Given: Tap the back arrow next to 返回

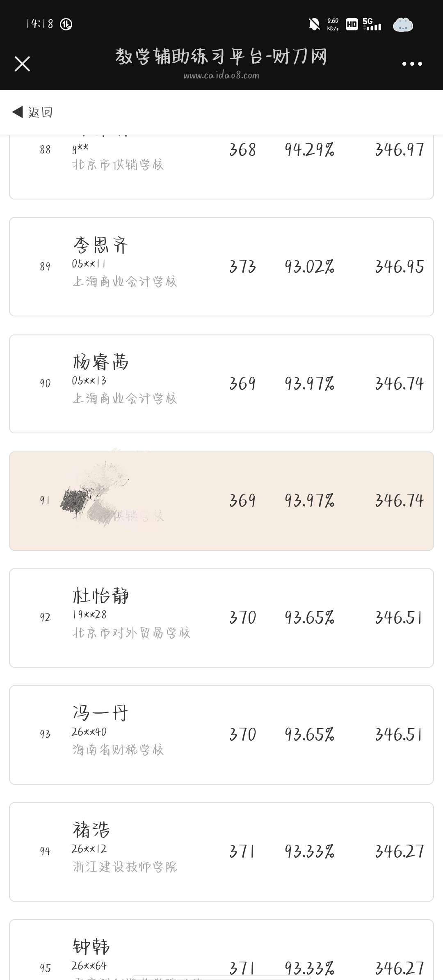Looking at the screenshot, I should [18, 112].
